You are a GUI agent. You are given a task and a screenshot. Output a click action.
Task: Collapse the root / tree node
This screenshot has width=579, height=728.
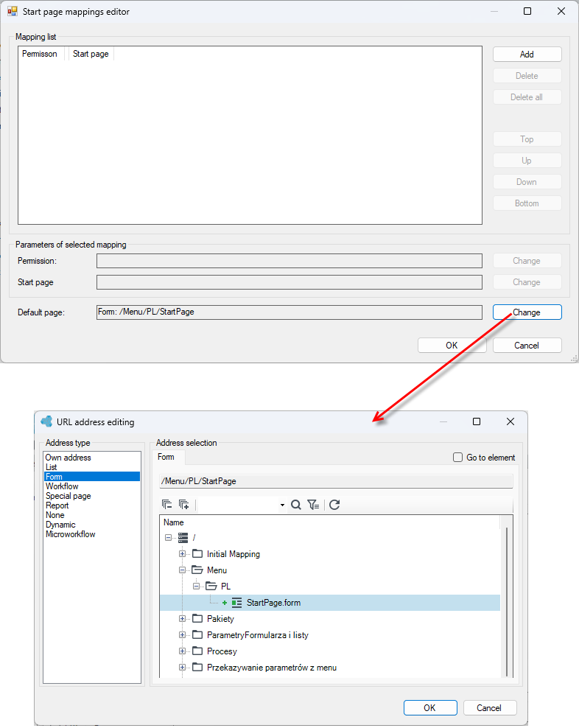[168, 538]
